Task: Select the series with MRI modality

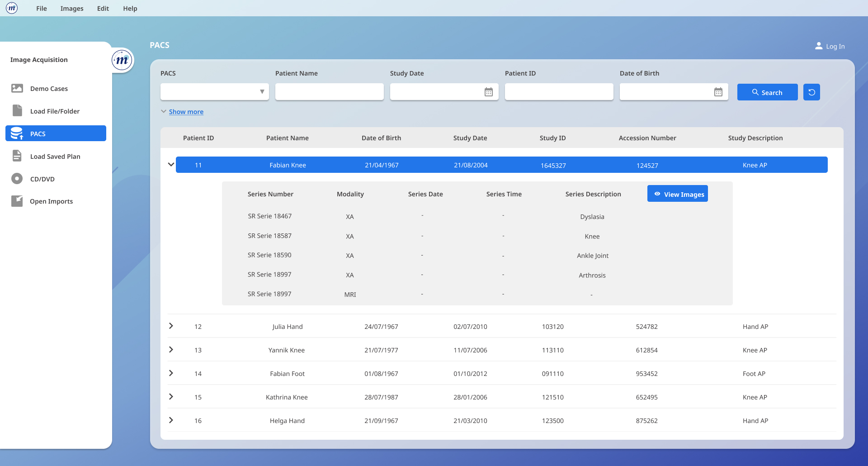Action: [x=350, y=295]
